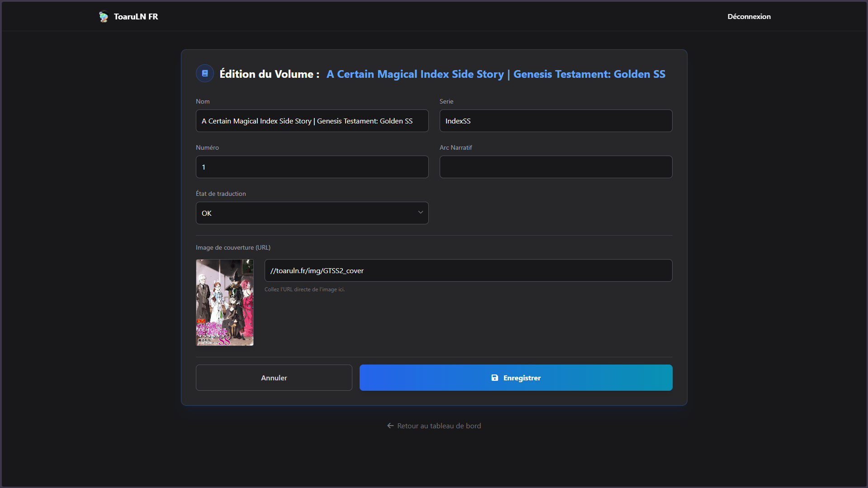Click the blue volume title in header
868x488 pixels.
[496, 74]
